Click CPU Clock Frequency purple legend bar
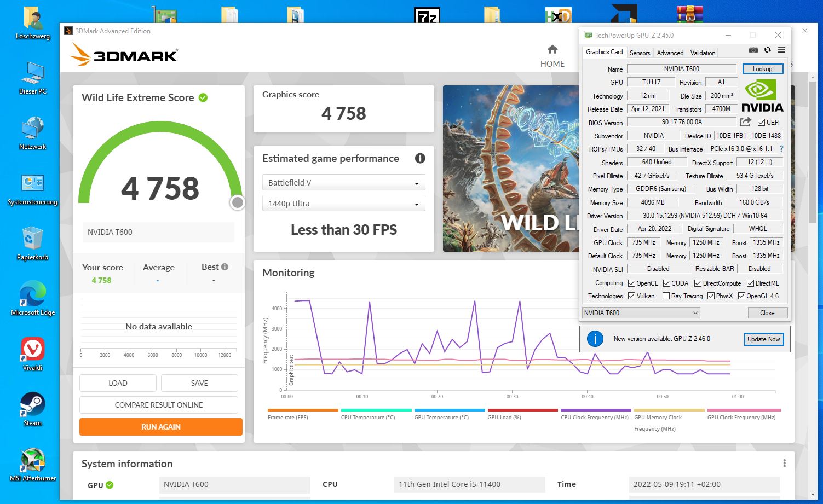 pos(596,410)
